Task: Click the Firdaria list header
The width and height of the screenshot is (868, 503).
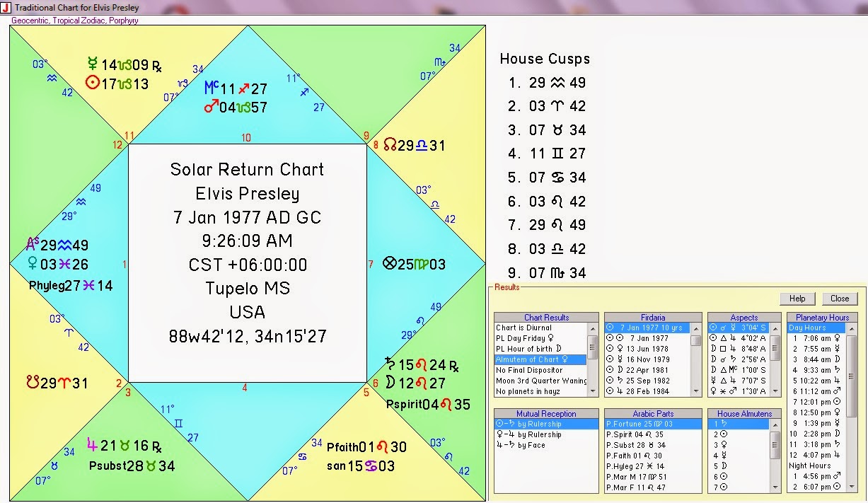Action: pos(653,318)
